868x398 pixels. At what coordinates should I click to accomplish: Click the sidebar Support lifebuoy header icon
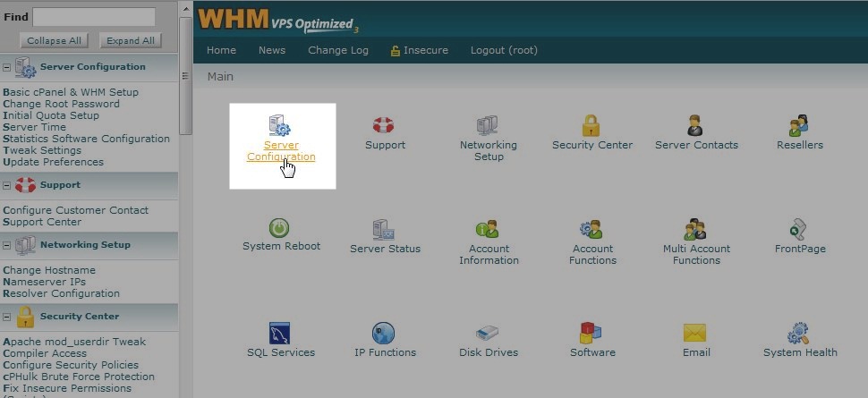(x=25, y=185)
